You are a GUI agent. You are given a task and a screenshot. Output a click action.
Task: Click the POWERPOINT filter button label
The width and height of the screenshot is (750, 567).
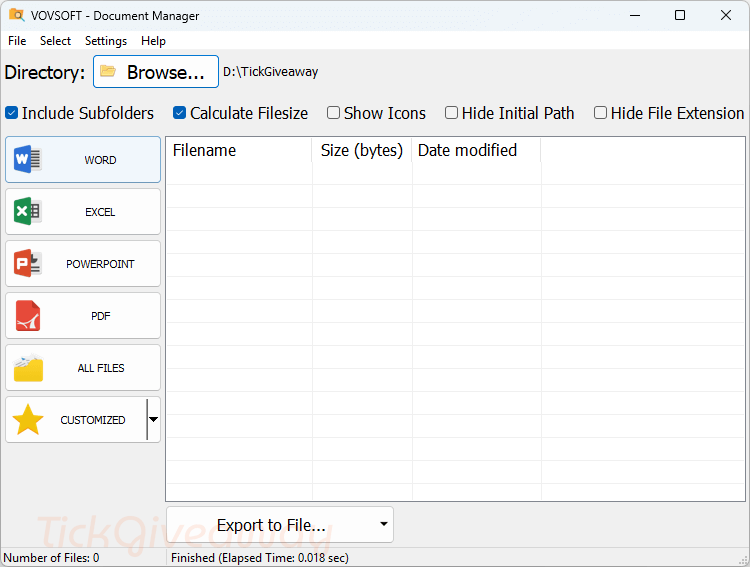pyautogui.click(x=100, y=264)
